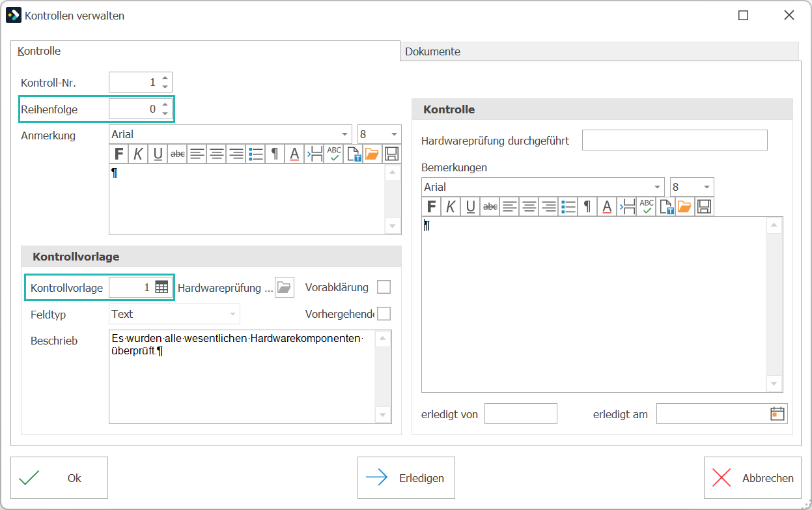Align left in Bemerkungen toolbar
The width and height of the screenshot is (812, 510).
(509, 206)
